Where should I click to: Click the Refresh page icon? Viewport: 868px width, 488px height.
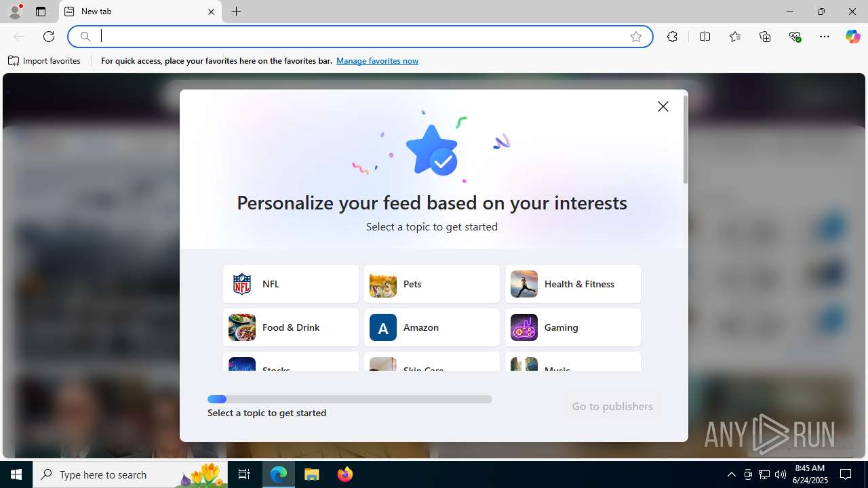(49, 37)
